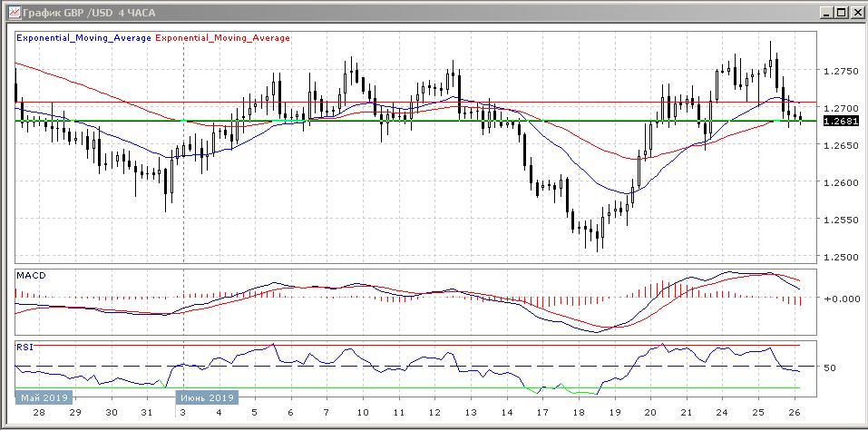This screenshot has width=868, height=431.
Task: Select the red Exponential_Moving_Average legend label
Action: [224, 38]
